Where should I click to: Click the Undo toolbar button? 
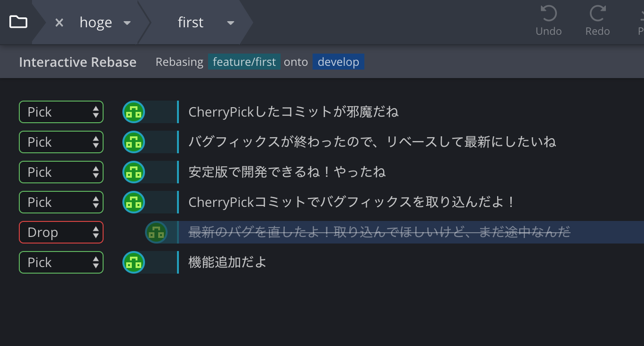548,21
